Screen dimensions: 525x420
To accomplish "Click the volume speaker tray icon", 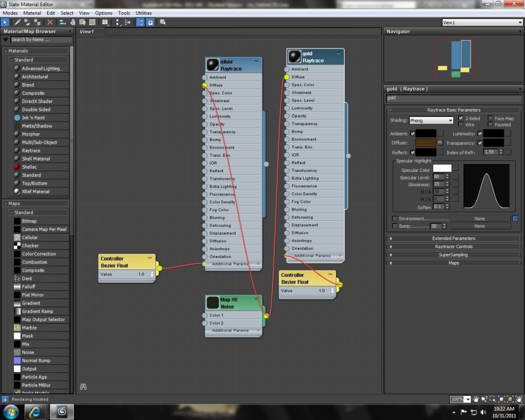I will 483,412.
